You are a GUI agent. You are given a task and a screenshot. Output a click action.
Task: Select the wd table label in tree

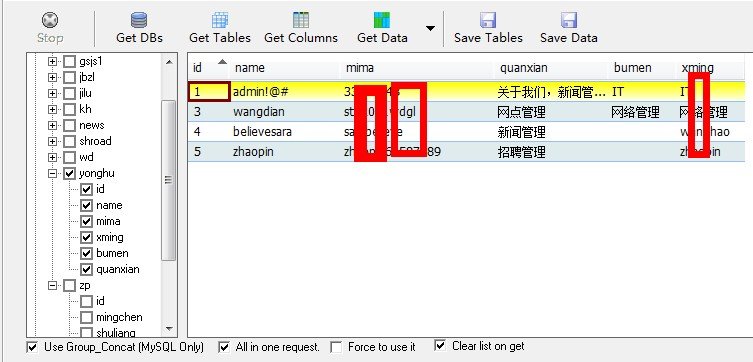pos(86,157)
